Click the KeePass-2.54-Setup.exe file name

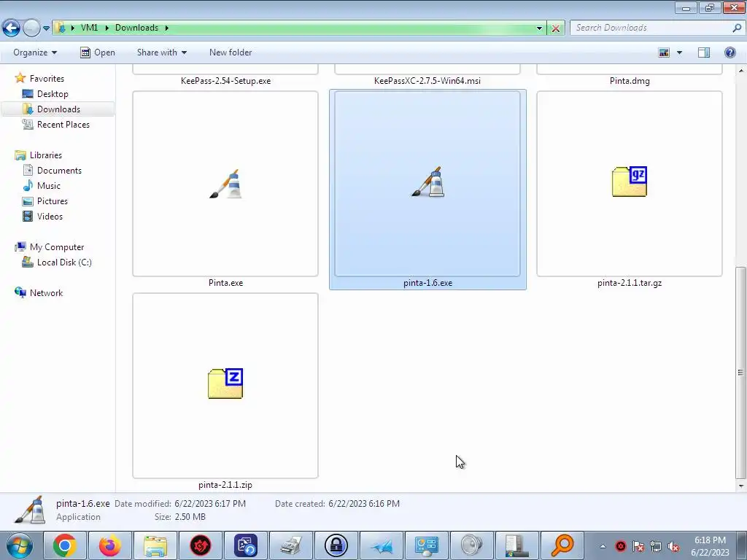[226, 81]
